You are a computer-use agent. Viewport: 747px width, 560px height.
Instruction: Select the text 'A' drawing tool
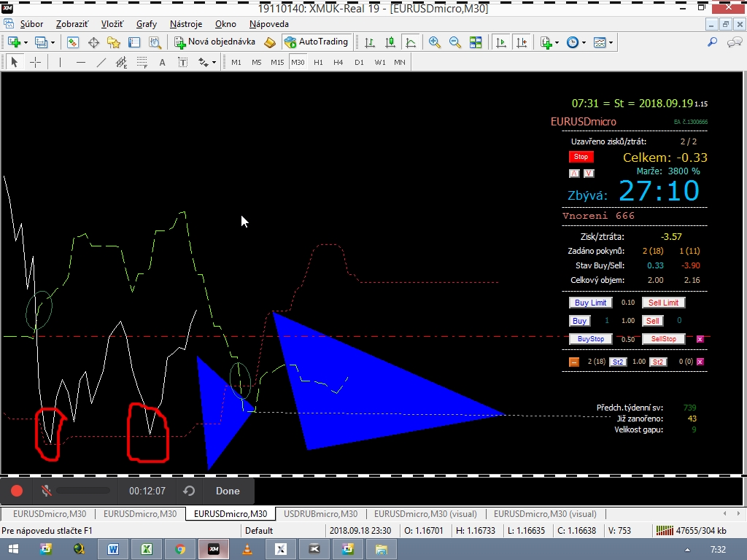click(163, 62)
